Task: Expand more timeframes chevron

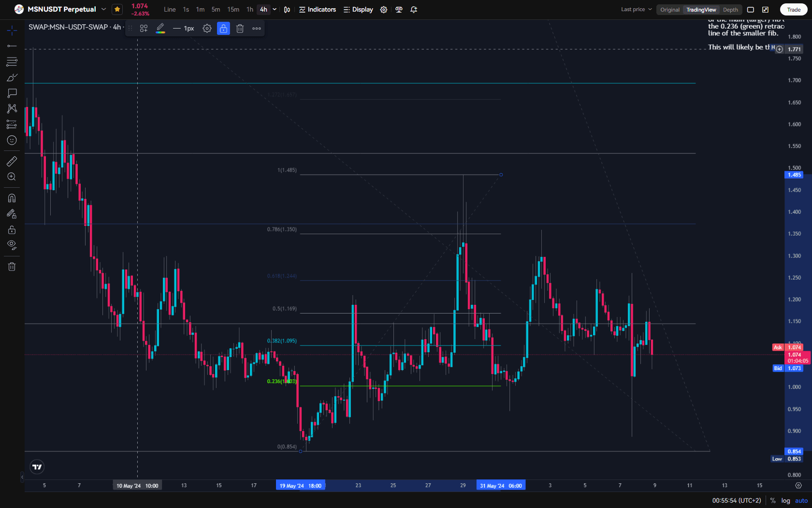Action: pos(275,10)
